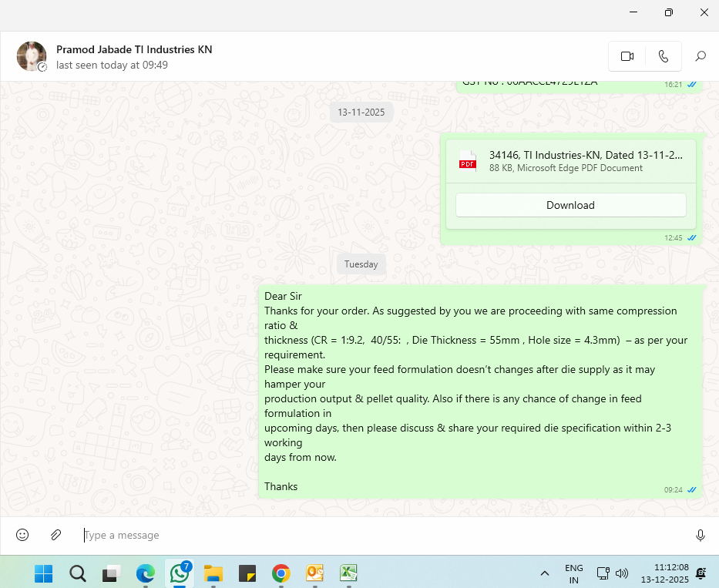Open Microsoft Edge from taskbar
Viewport: 719px width, 588px height.
tap(146, 573)
